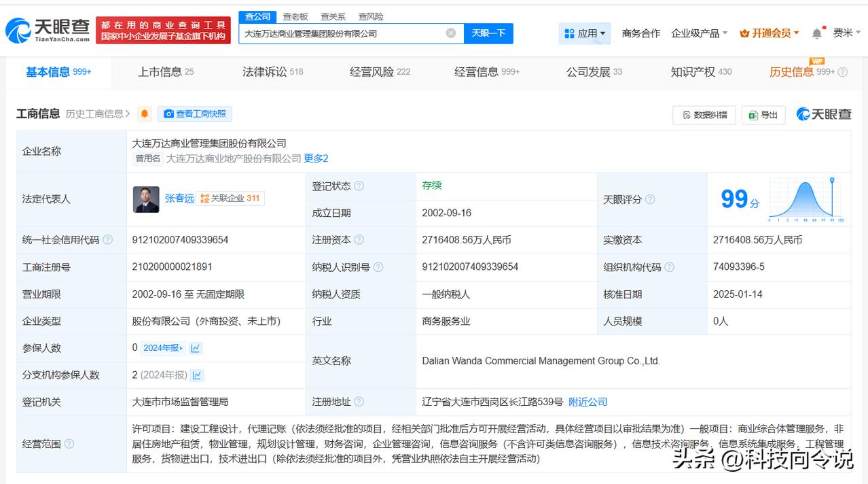868x484 pixels.
Task: Switch to the 查关系 search tab
Action: [x=333, y=16]
